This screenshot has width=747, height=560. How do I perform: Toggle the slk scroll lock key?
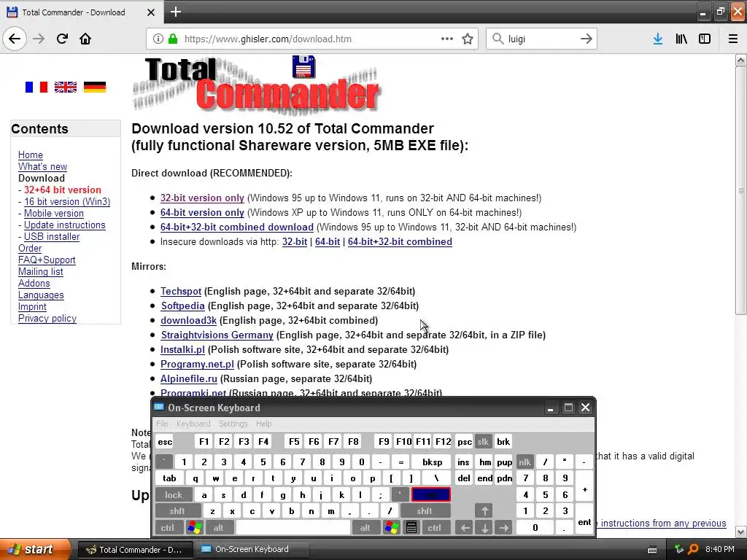pos(483,442)
